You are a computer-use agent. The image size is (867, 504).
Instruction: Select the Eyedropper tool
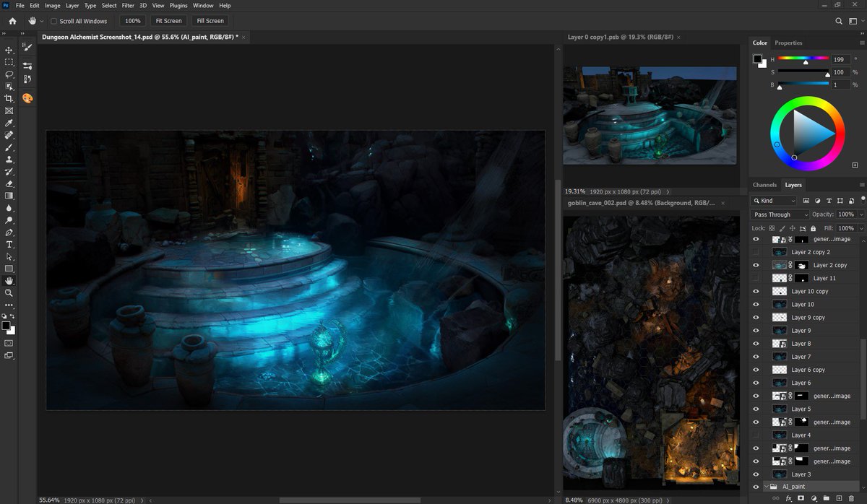click(x=9, y=123)
